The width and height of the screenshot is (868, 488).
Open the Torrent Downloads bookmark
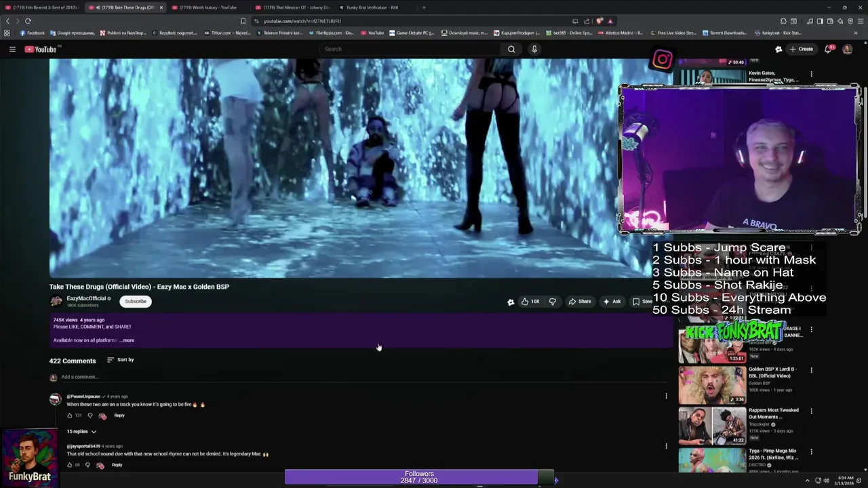tap(725, 33)
